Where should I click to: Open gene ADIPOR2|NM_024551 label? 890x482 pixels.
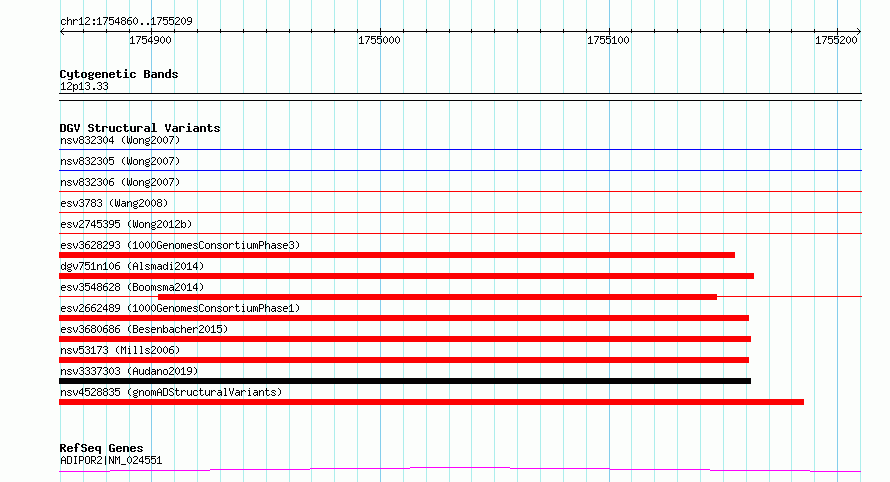(x=111, y=460)
